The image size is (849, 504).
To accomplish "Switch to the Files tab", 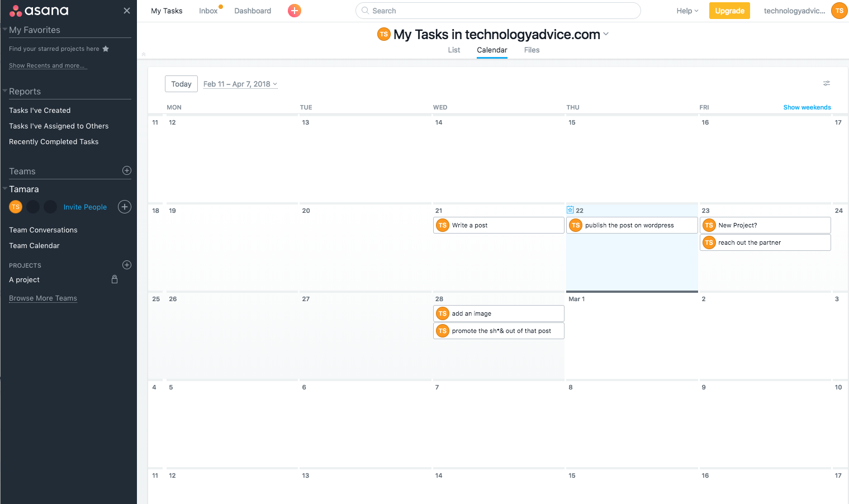I will tap(532, 50).
